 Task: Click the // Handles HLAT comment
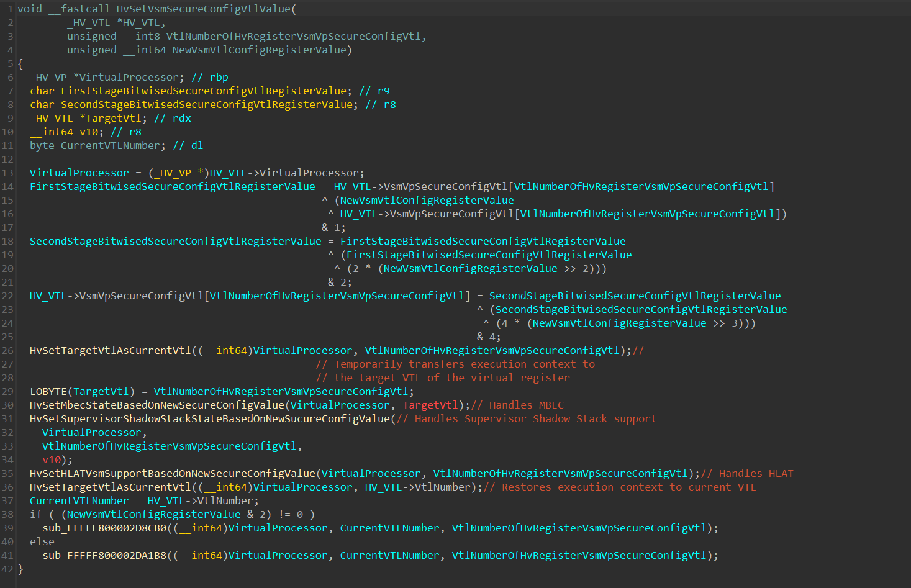tap(746, 473)
